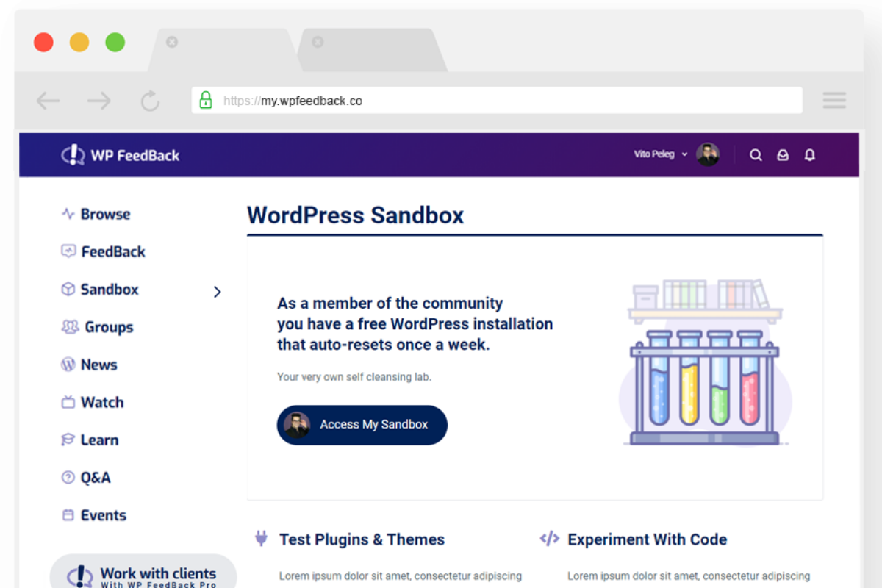Click the code brackets icon beside Experiment With Code

coord(550,539)
